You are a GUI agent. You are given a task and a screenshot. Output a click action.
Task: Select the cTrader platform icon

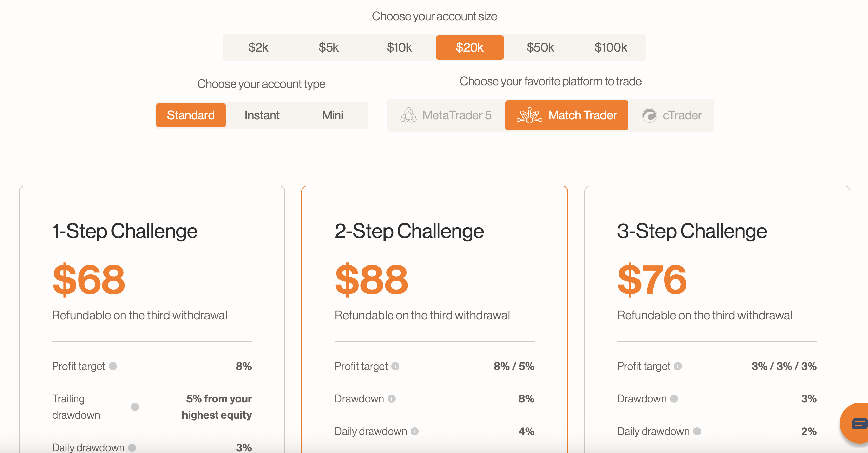pos(650,115)
